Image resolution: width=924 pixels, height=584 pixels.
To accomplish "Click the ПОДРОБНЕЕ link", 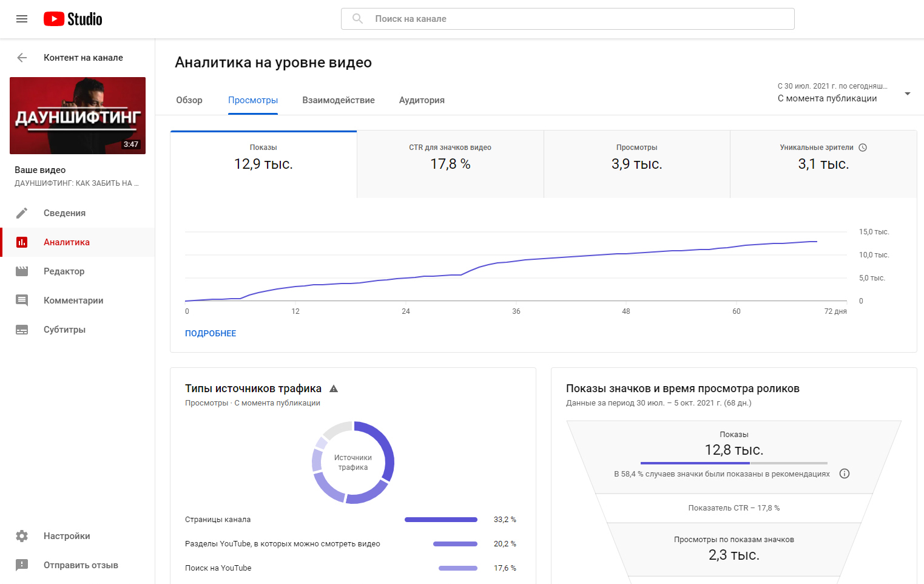I will 211,333.
